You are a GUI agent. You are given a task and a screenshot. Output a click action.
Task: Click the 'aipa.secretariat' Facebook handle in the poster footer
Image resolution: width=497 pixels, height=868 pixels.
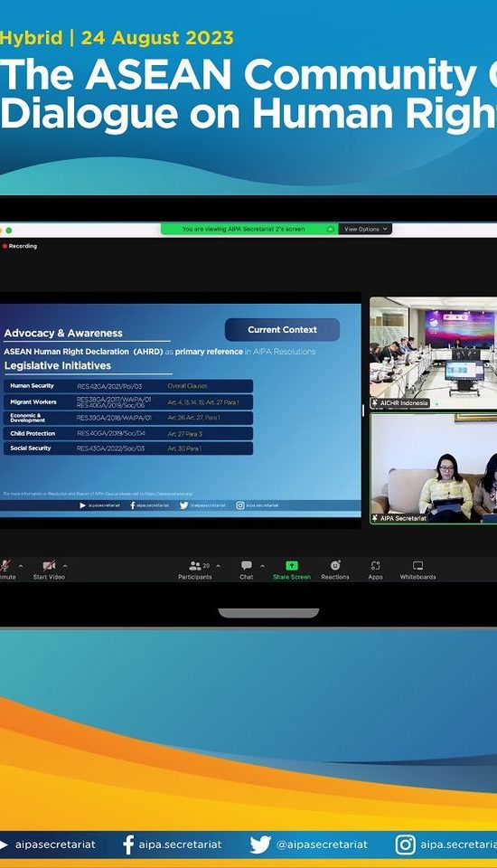(180, 844)
